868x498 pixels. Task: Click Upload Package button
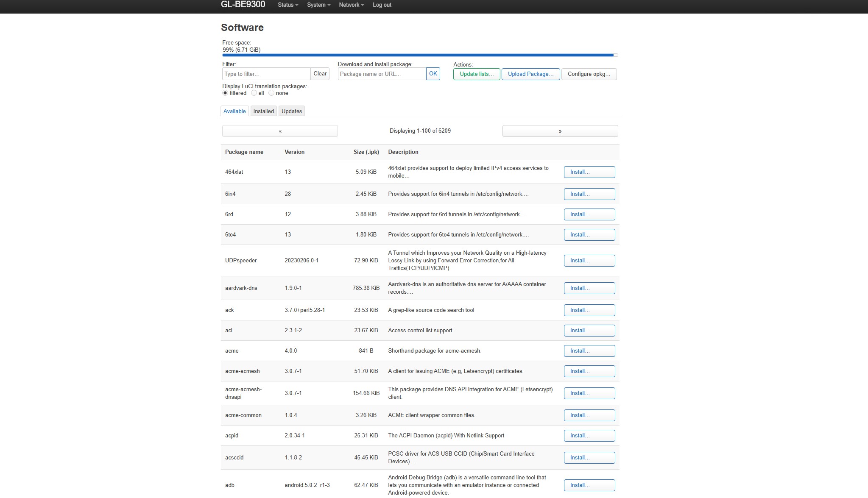coord(530,74)
